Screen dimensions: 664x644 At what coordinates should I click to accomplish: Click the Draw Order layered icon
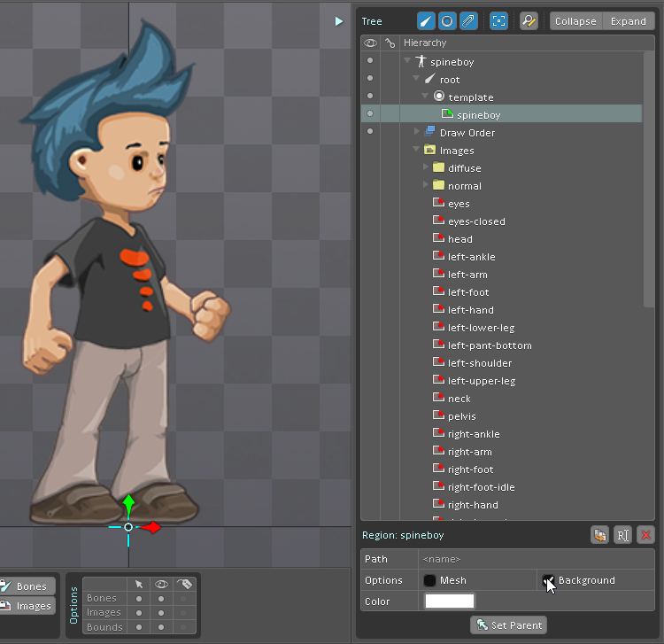[429, 131]
